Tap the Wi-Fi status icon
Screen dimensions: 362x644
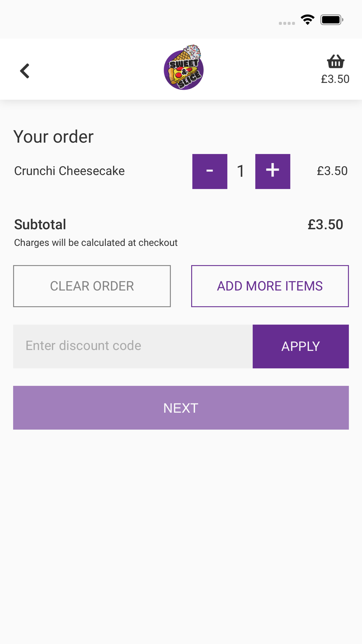[x=308, y=20]
